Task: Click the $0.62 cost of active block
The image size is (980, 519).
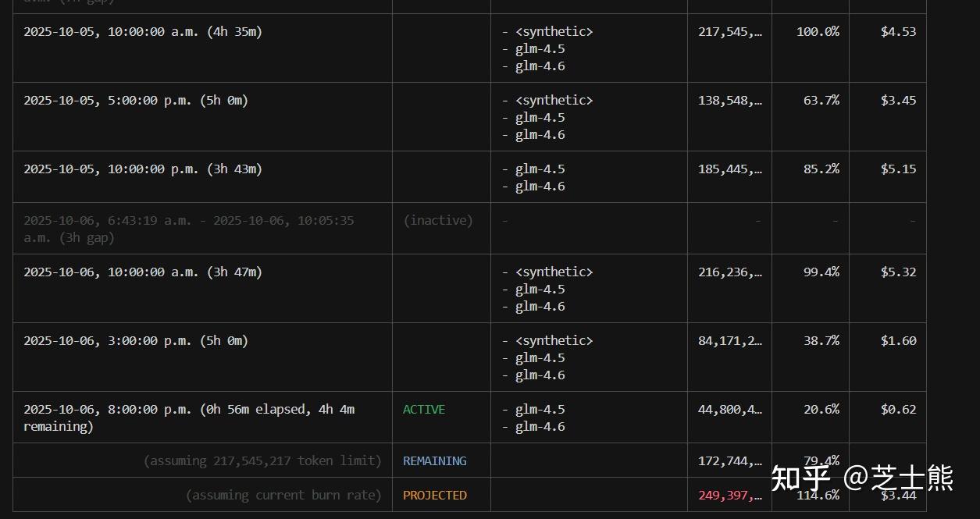Action: (898, 410)
